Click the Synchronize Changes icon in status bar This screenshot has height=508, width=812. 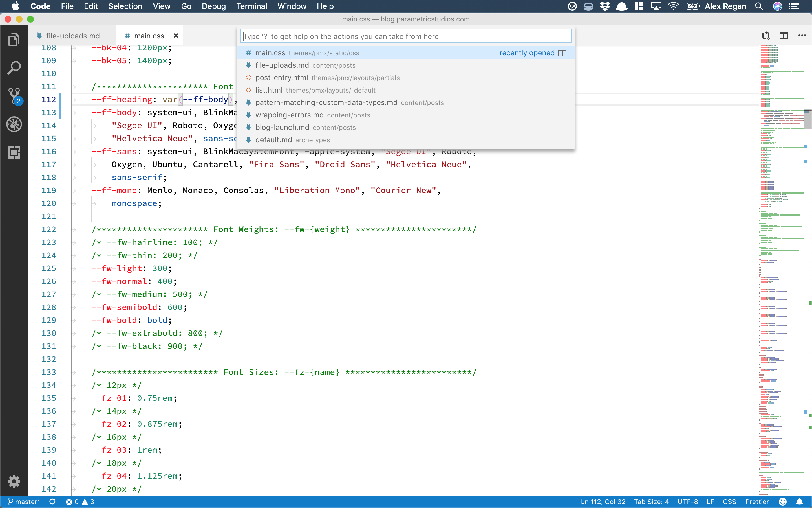[52, 502]
